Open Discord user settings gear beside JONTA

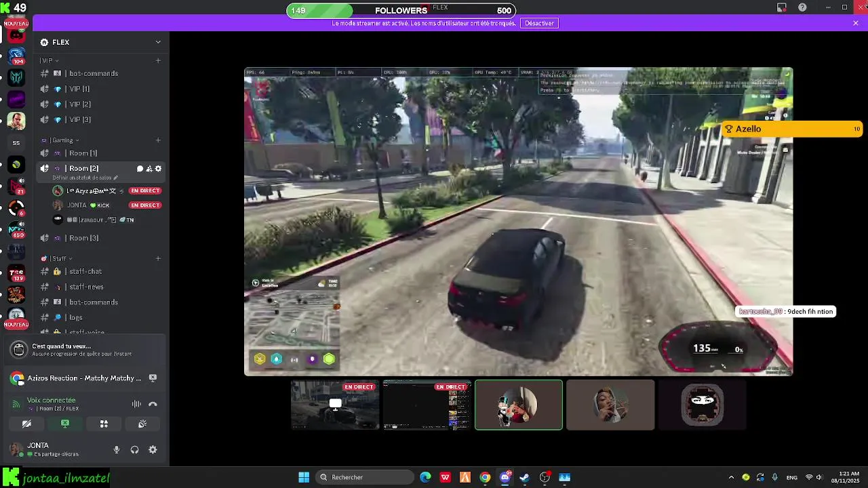pyautogui.click(x=153, y=449)
